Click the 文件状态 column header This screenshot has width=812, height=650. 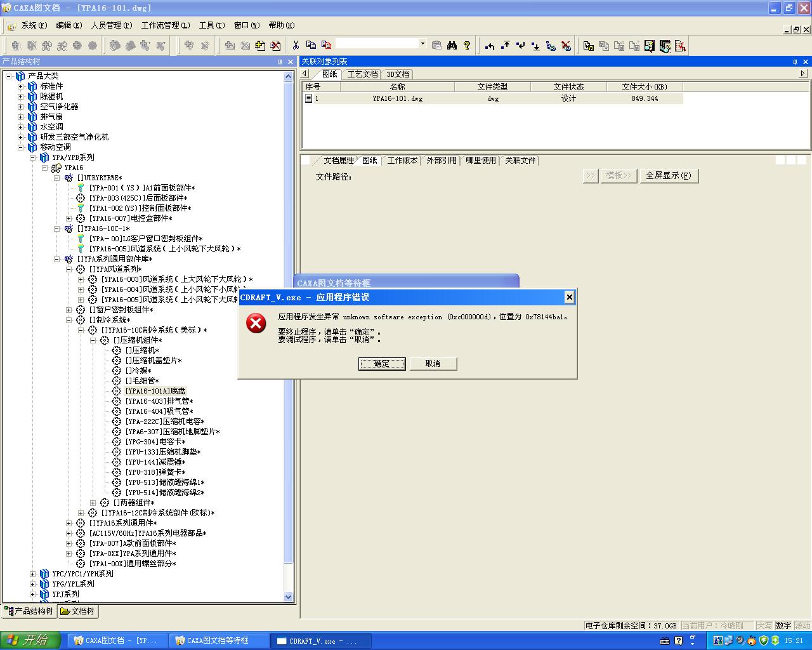[568, 87]
